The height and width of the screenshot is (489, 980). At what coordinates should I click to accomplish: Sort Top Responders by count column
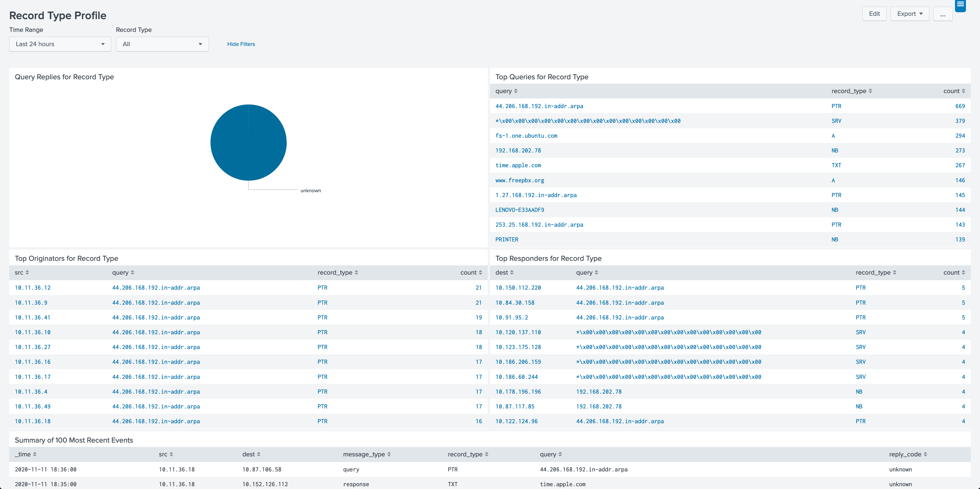[954, 273]
